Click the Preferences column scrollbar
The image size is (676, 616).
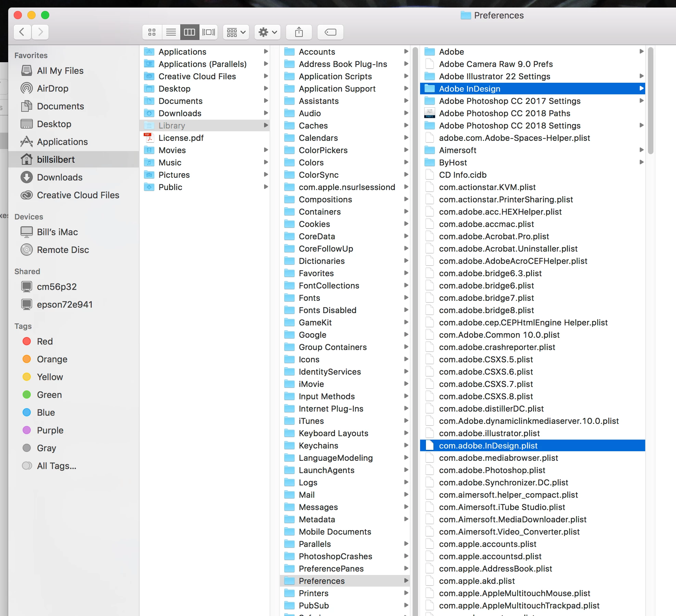pos(650,101)
